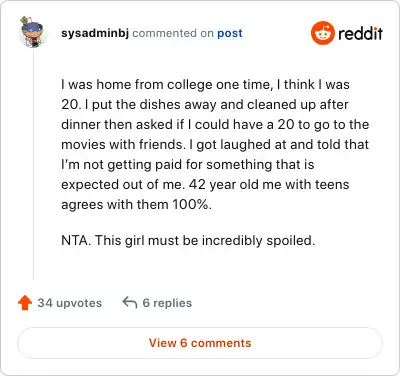400x376 pixels.
Task: Click the line "agrees with them 100%."
Action: [x=136, y=204]
